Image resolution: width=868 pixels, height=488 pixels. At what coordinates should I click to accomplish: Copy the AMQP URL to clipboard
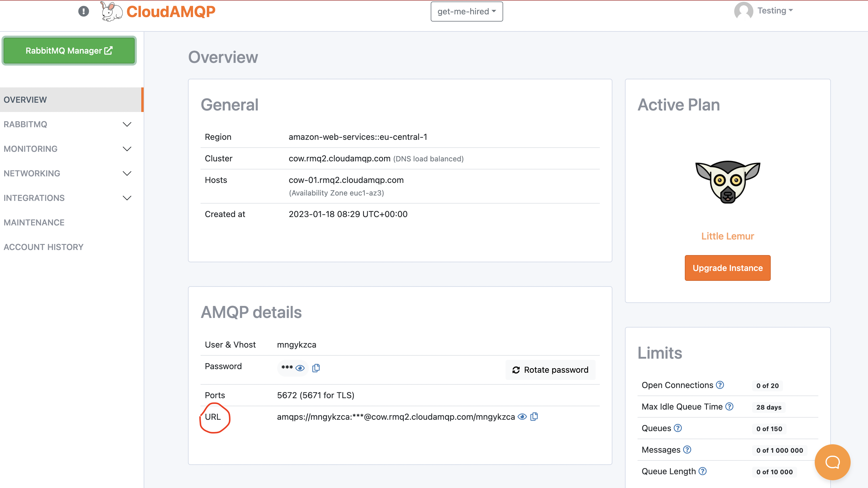pyautogui.click(x=534, y=416)
